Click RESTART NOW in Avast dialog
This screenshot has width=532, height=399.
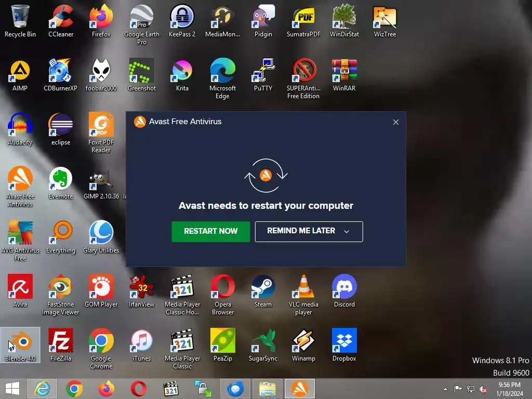click(211, 231)
